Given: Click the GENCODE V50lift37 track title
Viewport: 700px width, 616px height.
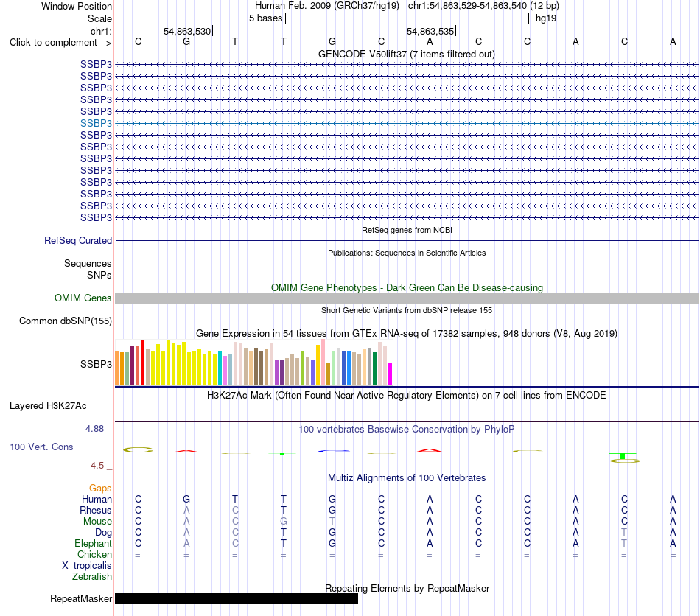Looking at the screenshot, I should click(x=407, y=55).
